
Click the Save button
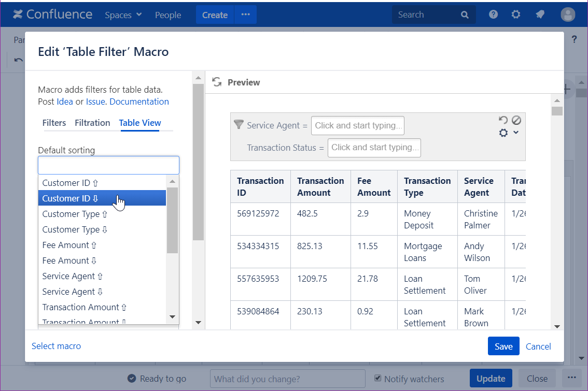[503, 346]
